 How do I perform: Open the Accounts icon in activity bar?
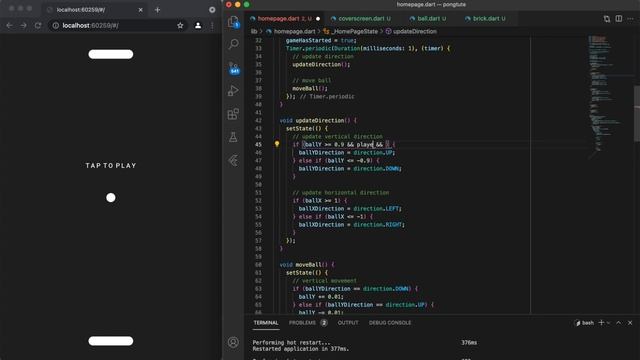pyautogui.click(x=233, y=342)
